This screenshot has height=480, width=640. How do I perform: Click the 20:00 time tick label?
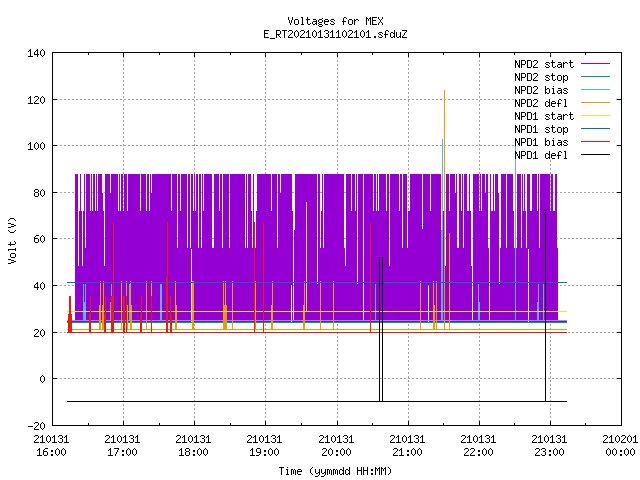click(336, 452)
